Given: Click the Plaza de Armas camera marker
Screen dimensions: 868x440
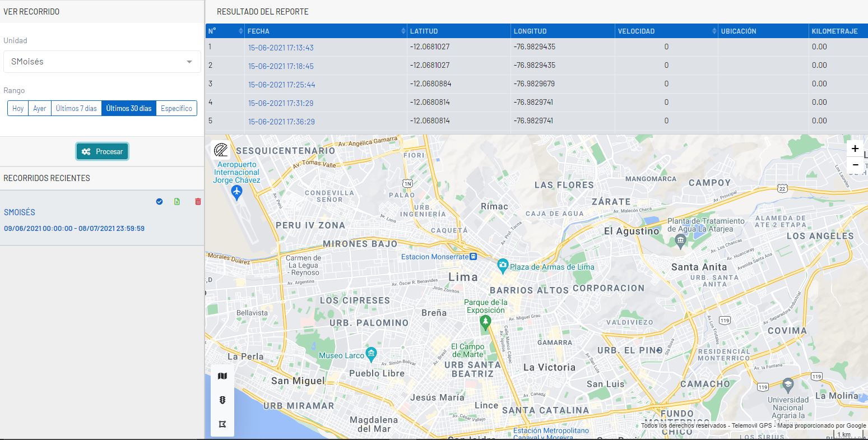Looking at the screenshot, I should (x=503, y=265).
